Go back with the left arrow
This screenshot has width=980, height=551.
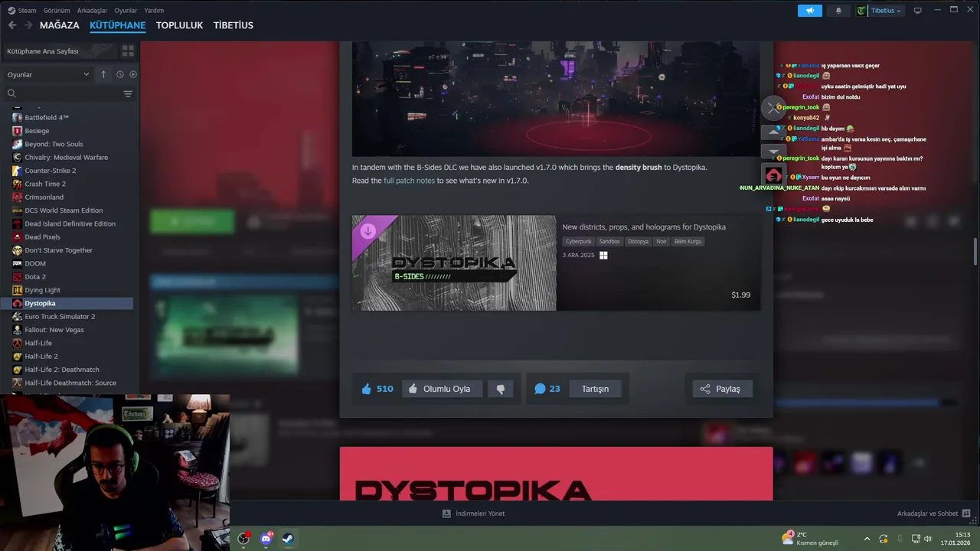(x=11, y=25)
